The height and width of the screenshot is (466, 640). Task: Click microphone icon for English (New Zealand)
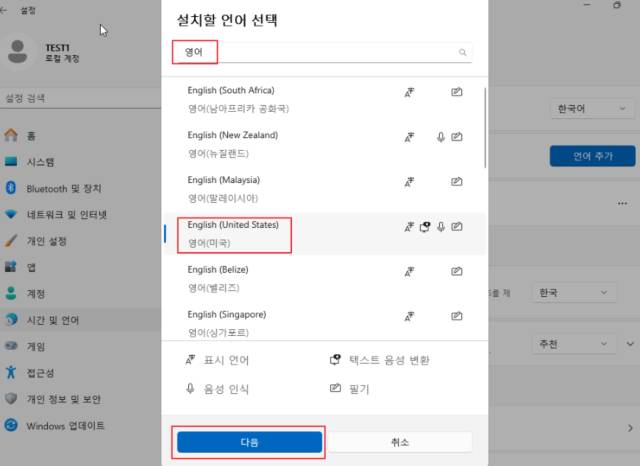[x=440, y=137]
